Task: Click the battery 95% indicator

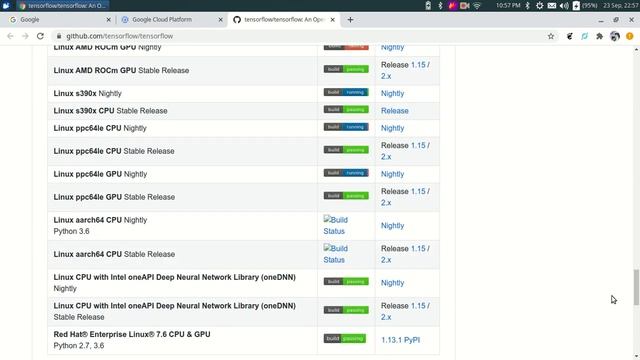Action: pyautogui.click(x=586, y=6)
